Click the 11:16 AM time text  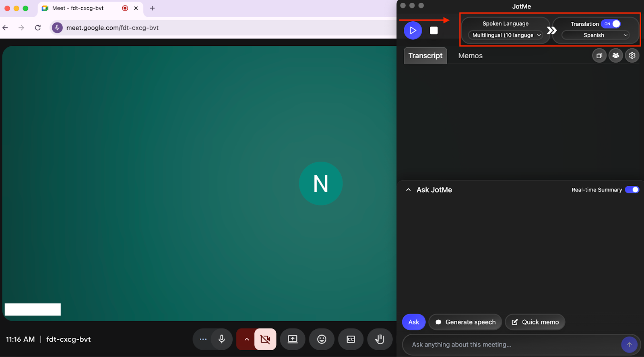click(21, 339)
